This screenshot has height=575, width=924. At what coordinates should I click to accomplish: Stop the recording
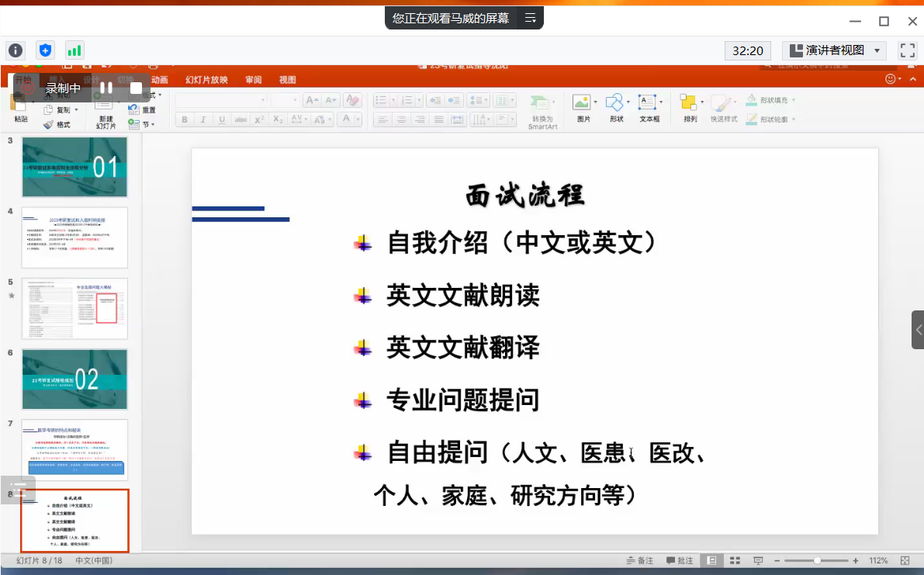click(136, 88)
